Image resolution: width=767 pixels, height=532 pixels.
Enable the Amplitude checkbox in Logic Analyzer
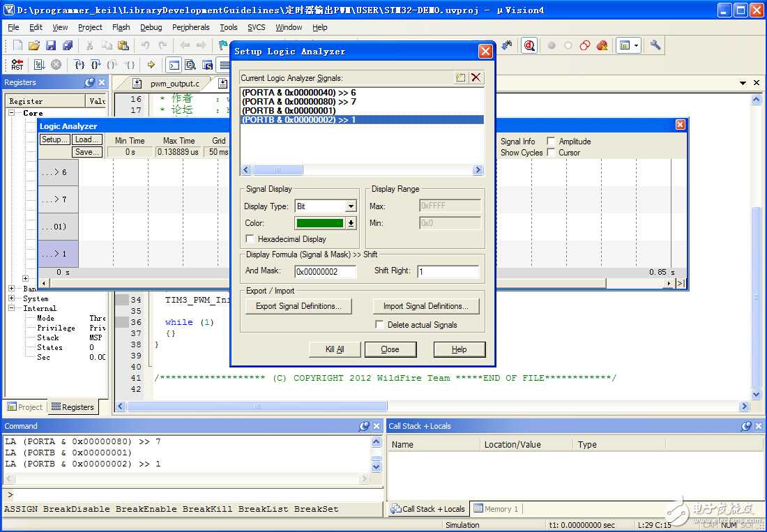[551, 141]
